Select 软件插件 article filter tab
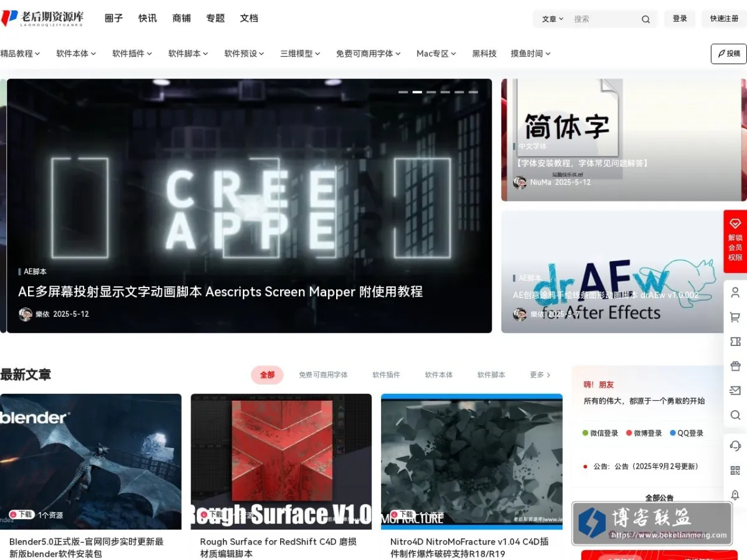This screenshot has height=560, width=747. (x=386, y=375)
